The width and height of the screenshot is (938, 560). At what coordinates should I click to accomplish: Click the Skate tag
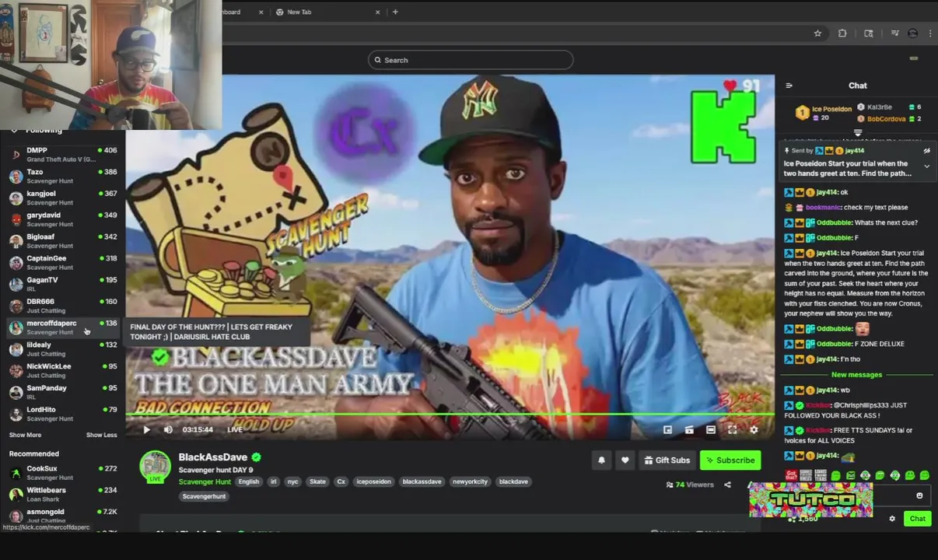pos(318,481)
